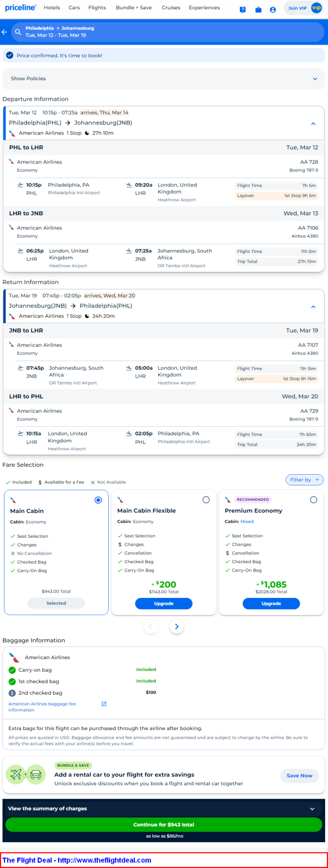Screen dimensions: 328x868
Task: Collapse the return flight details chevron
Action: tap(313, 307)
